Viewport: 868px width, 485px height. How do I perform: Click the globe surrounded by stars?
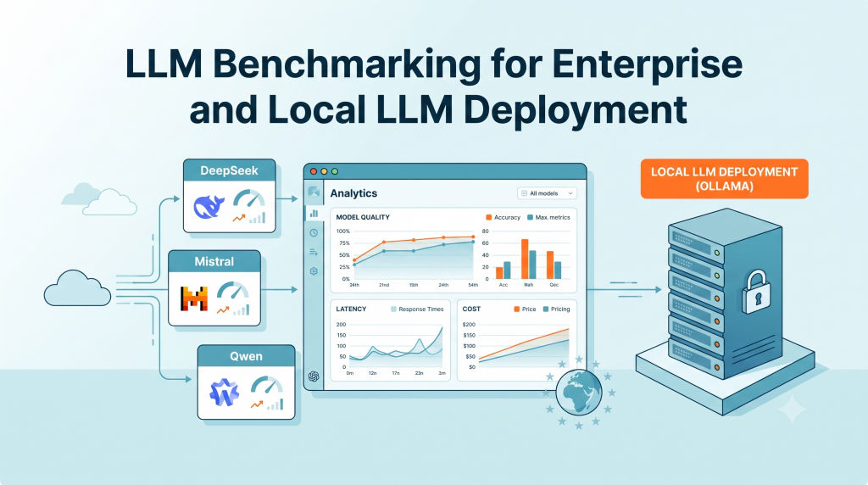point(579,393)
